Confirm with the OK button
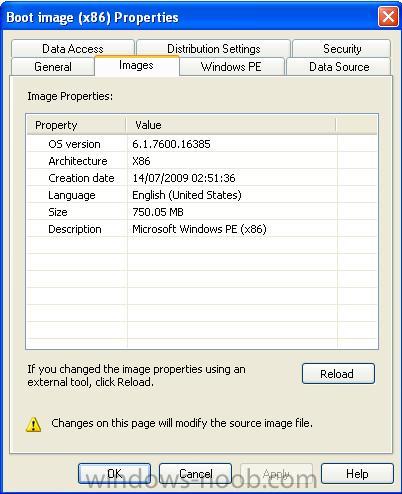The height and width of the screenshot is (494, 402). coord(114,474)
